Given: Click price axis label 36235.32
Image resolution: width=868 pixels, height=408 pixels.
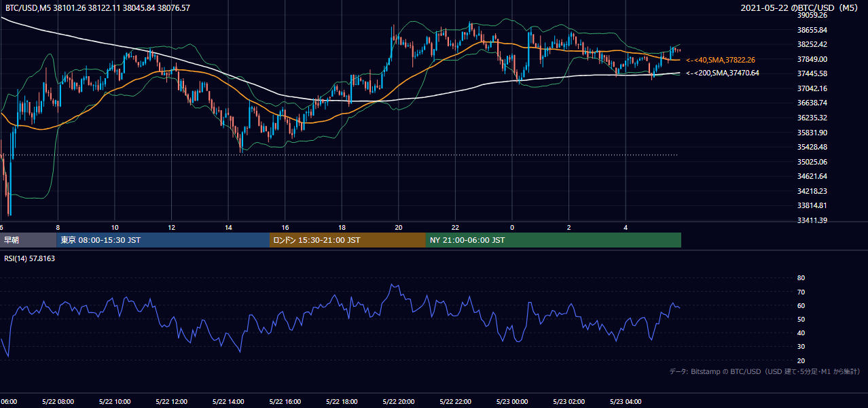Looking at the screenshot, I should (x=812, y=118).
